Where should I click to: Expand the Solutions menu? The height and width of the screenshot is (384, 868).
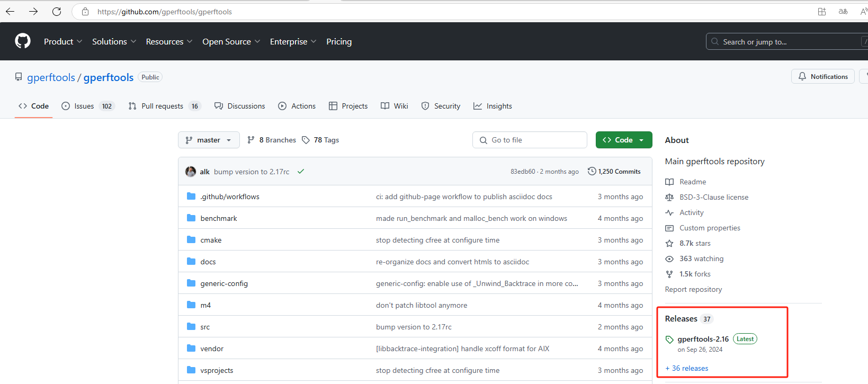pyautogui.click(x=114, y=41)
